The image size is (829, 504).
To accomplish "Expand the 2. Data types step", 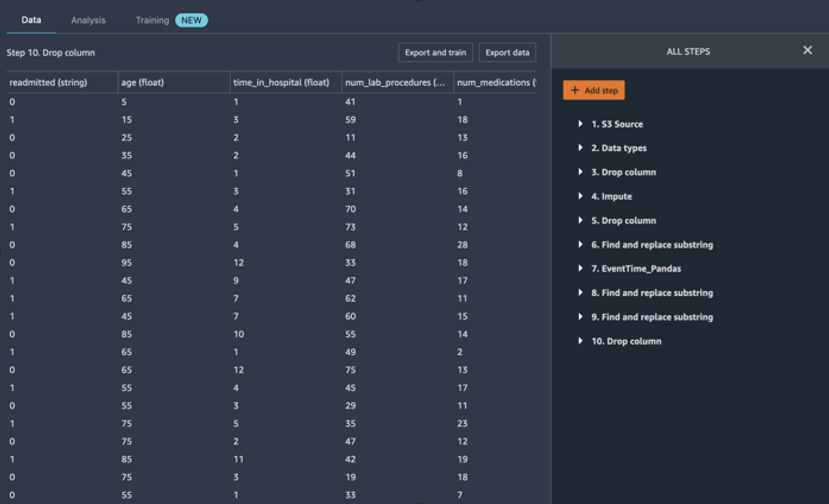I will pyautogui.click(x=580, y=148).
